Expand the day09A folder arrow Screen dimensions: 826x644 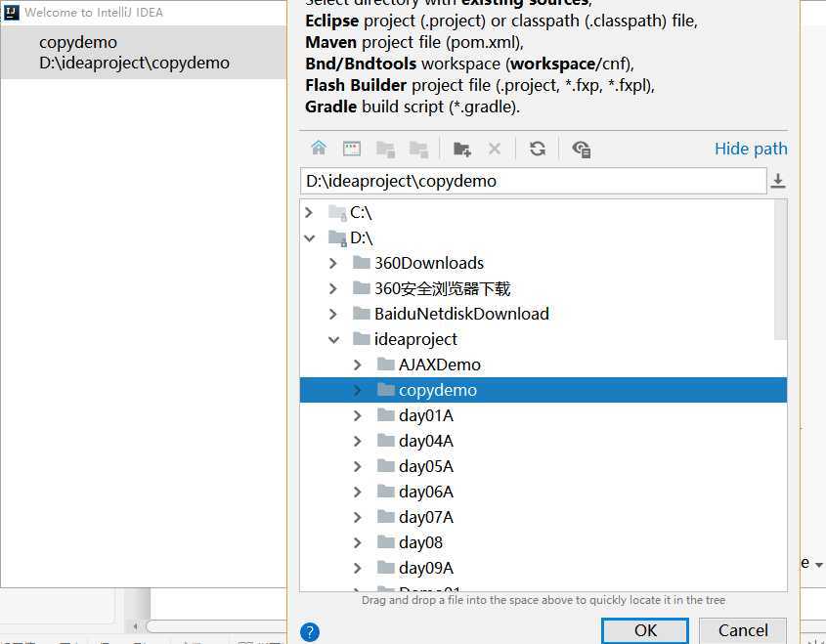(x=358, y=568)
